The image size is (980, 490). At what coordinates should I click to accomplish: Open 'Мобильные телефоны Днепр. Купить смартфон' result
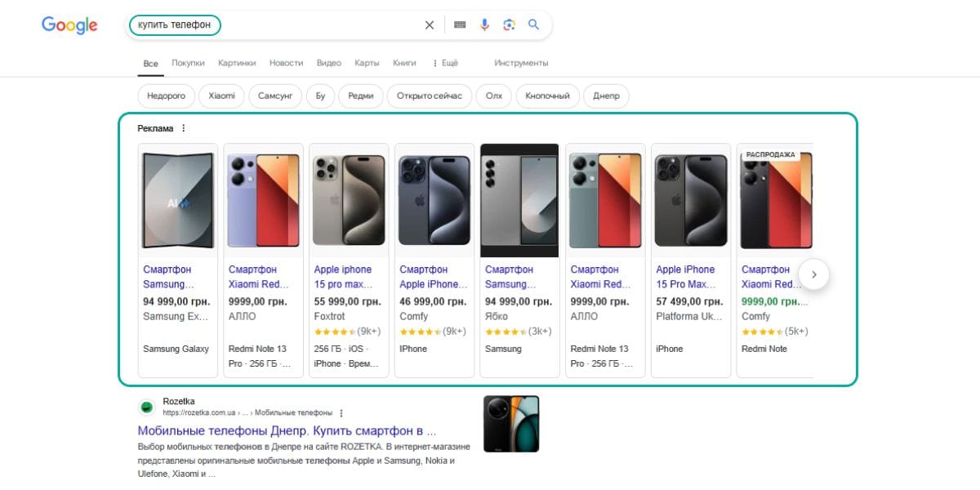(287, 430)
